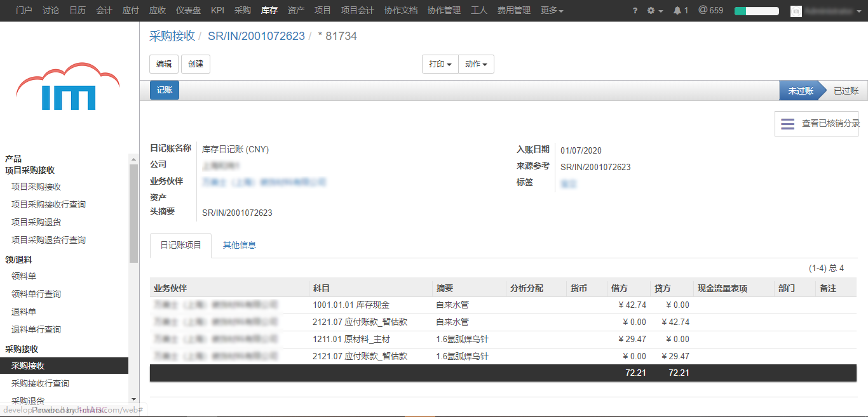This screenshot has height=417, width=868.
Task: Open the KPI menu
Action: coord(218,11)
